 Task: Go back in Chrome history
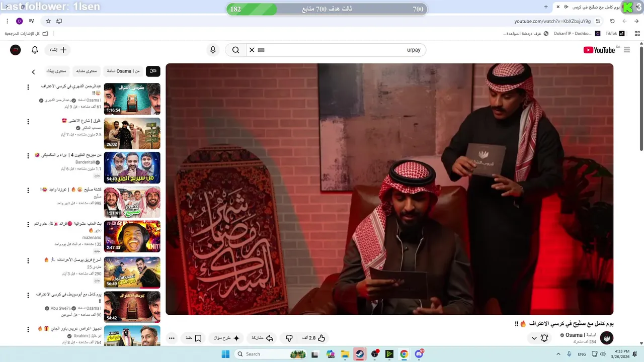click(x=636, y=21)
